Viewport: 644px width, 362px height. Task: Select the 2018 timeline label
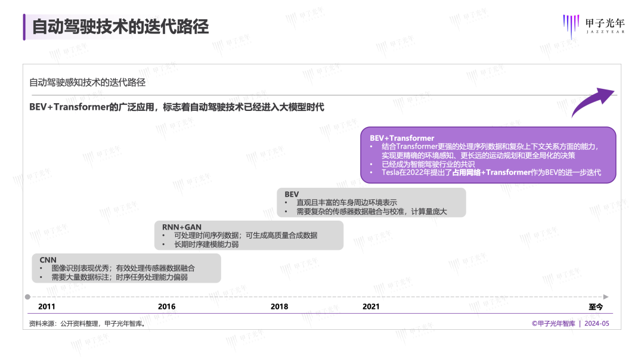coord(279,307)
